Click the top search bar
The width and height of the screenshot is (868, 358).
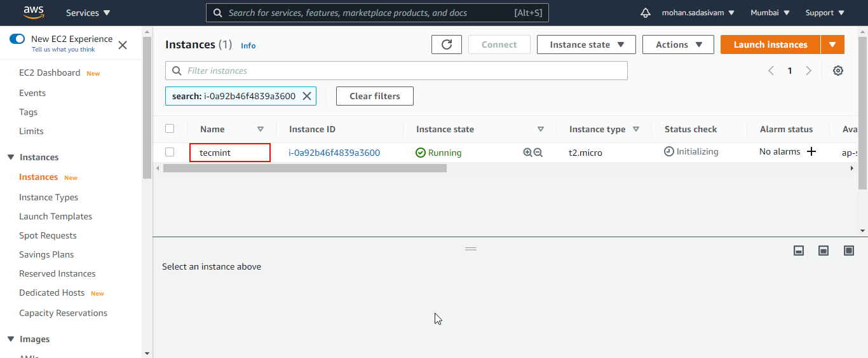pyautogui.click(x=377, y=13)
